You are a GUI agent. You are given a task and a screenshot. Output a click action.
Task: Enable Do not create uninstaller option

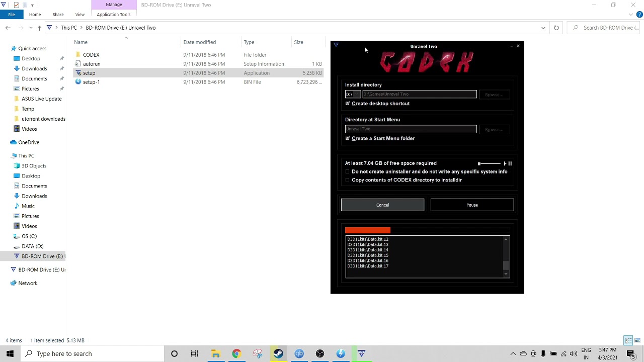pos(348,172)
